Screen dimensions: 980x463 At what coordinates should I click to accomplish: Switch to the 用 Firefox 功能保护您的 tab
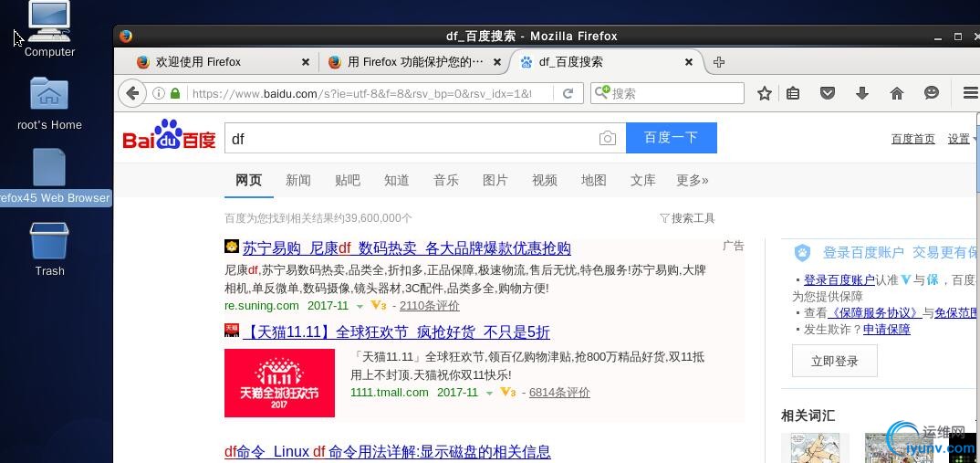click(x=412, y=62)
